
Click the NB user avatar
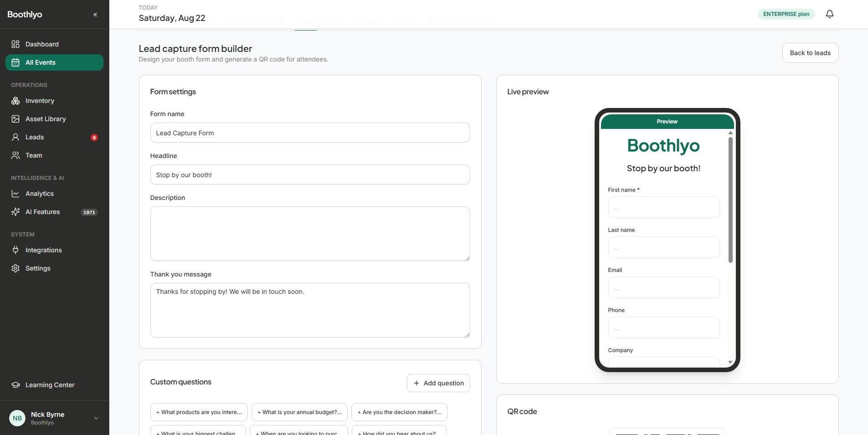coord(17,418)
